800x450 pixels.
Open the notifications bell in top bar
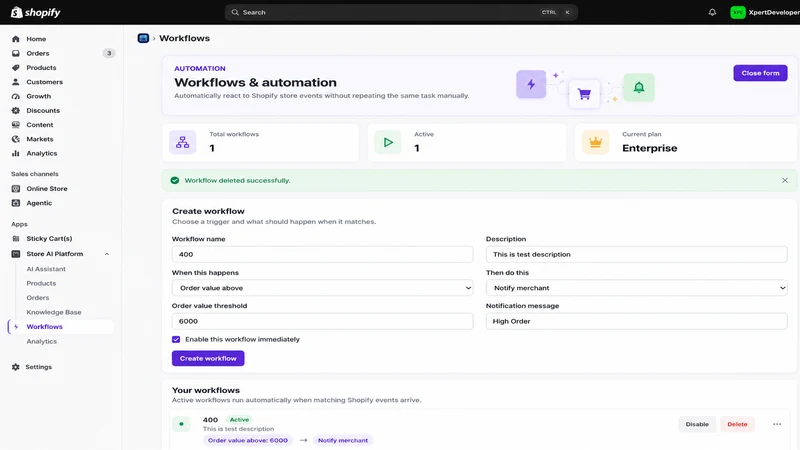712,12
